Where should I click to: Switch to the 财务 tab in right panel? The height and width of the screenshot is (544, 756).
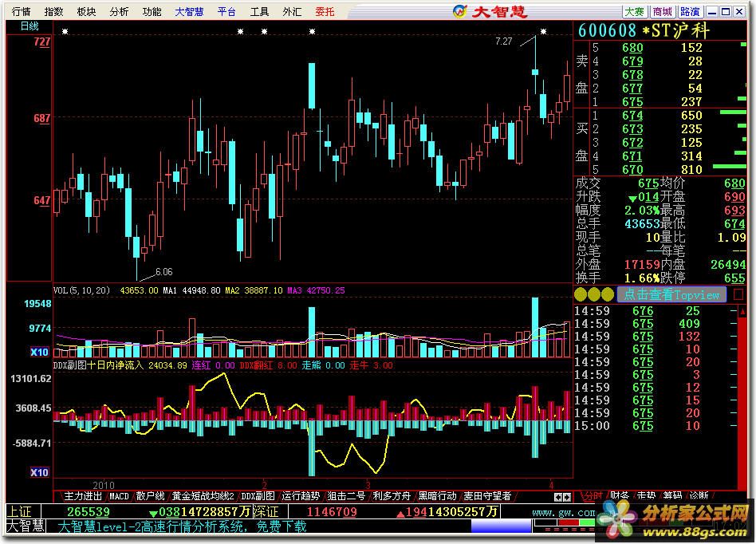(x=620, y=496)
